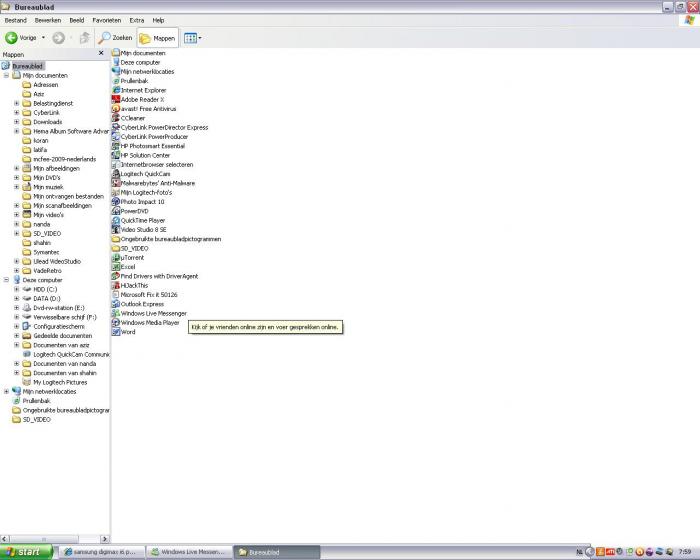Toggle the Mappen folders pane button
The image size is (700, 560).
point(157,38)
